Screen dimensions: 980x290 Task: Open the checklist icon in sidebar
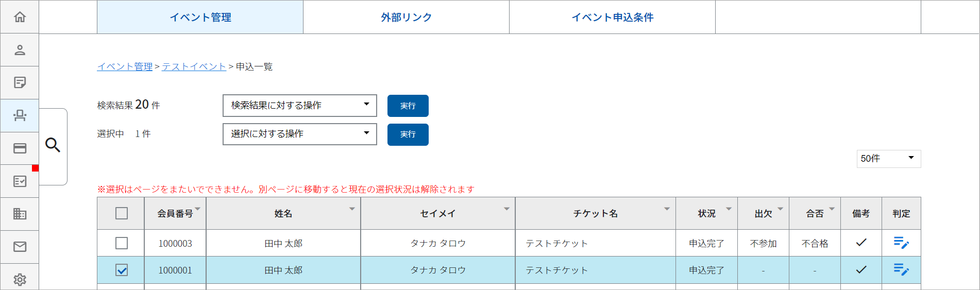pos(20,181)
